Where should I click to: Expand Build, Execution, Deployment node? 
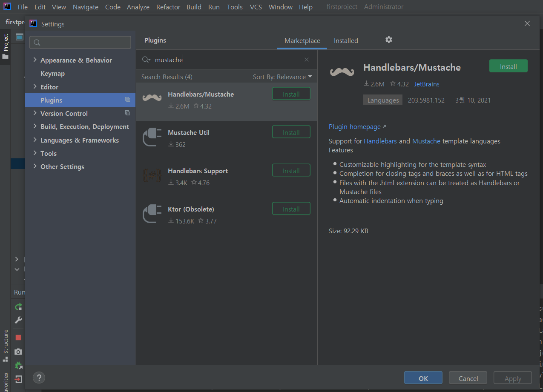[35, 126]
